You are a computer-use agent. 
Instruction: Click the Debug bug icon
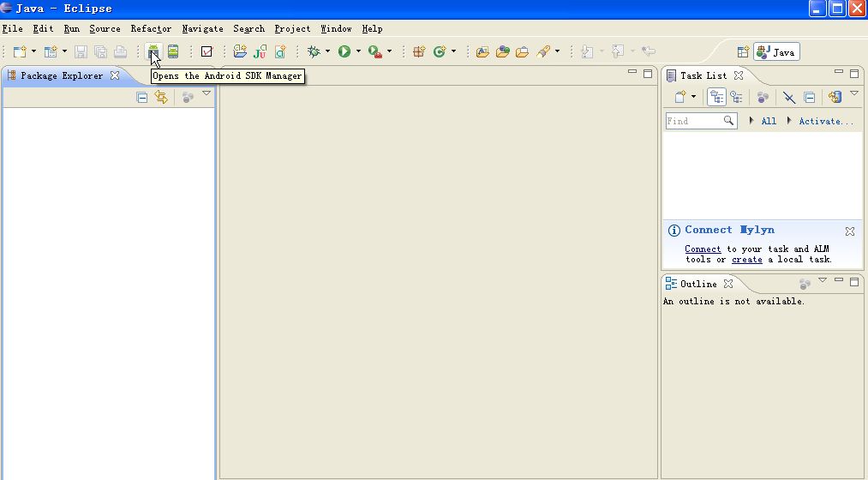click(314, 51)
